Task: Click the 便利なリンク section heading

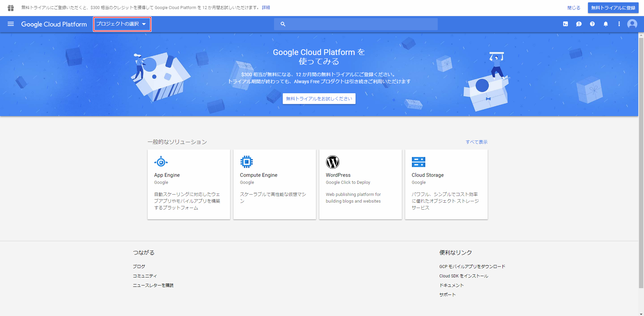Action: [x=455, y=253]
